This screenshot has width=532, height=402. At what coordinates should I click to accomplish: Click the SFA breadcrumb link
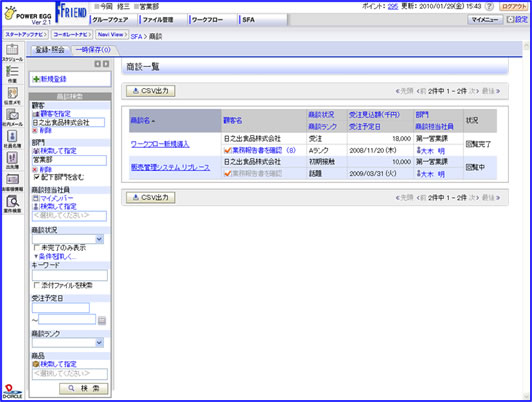tap(136, 36)
